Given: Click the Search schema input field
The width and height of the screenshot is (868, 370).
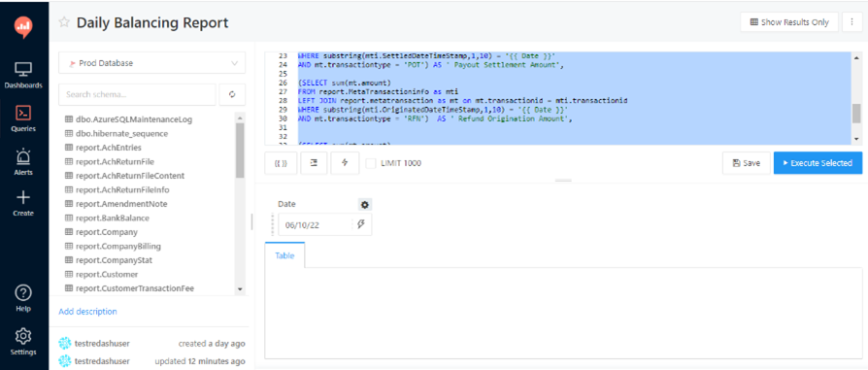Looking at the screenshot, I should tap(137, 95).
